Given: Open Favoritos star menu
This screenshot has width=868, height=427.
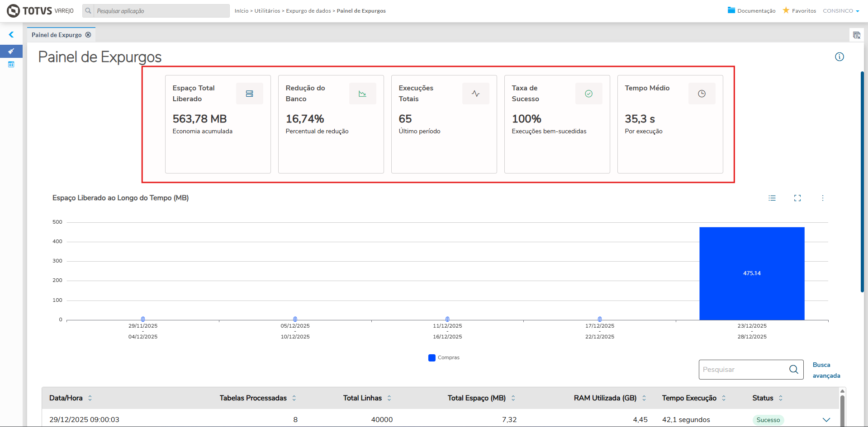Looking at the screenshot, I should click(799, 10).
